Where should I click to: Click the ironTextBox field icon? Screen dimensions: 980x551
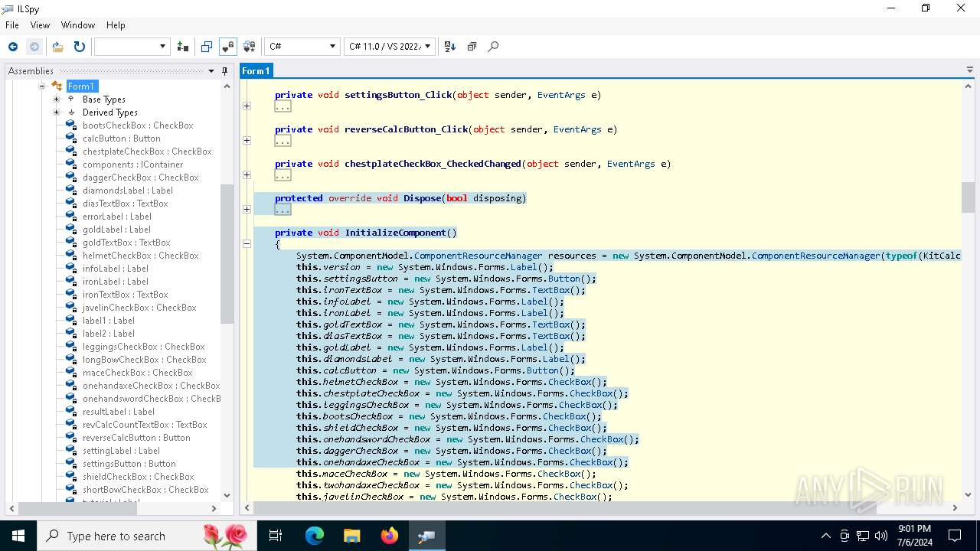pyautogui.click(x=71, y=295)
